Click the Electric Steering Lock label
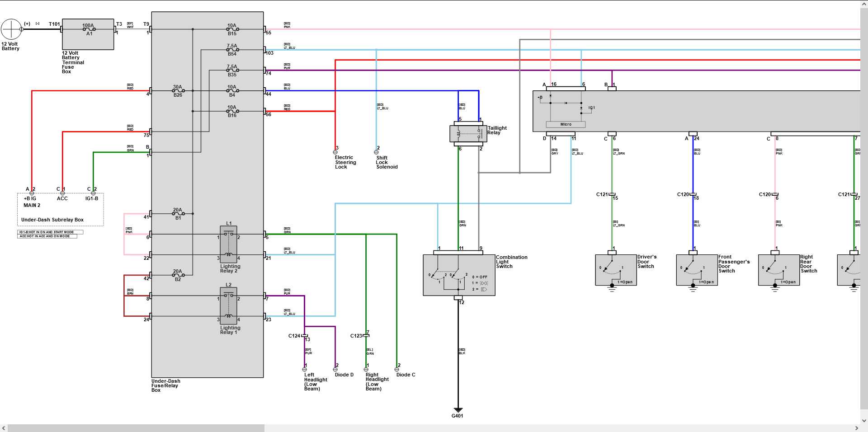 (345, 162)
